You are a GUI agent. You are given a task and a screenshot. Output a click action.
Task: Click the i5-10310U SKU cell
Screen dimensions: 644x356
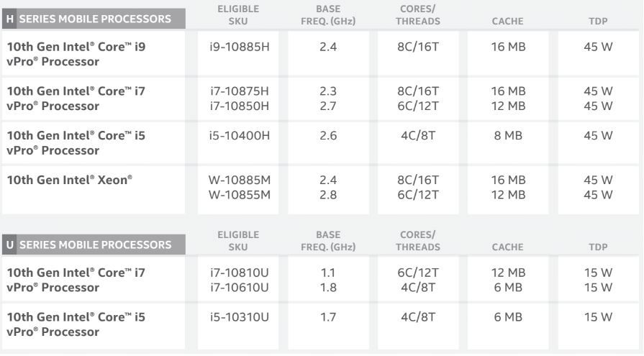pos(237,318)
